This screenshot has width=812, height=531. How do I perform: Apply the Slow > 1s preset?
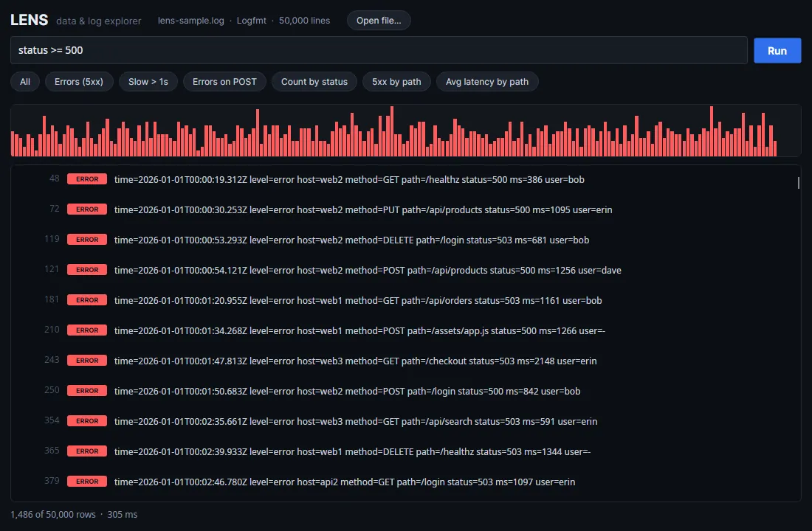coord(148,82)
